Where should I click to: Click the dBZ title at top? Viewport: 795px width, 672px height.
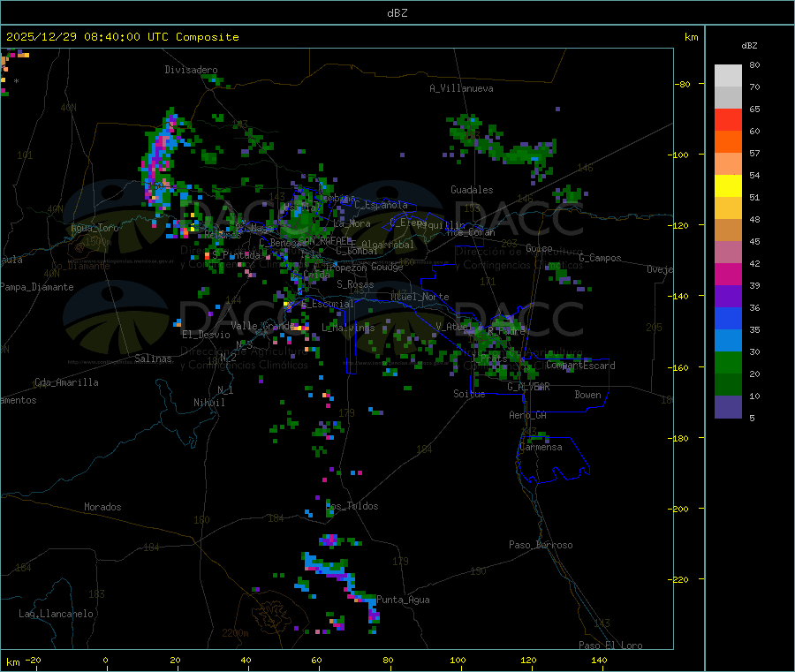click(x=397, y=13)
